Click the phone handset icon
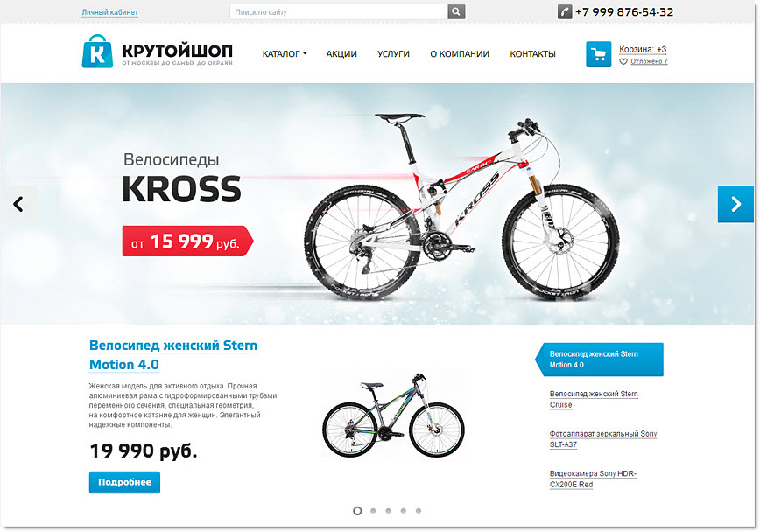 coord(565,11)
